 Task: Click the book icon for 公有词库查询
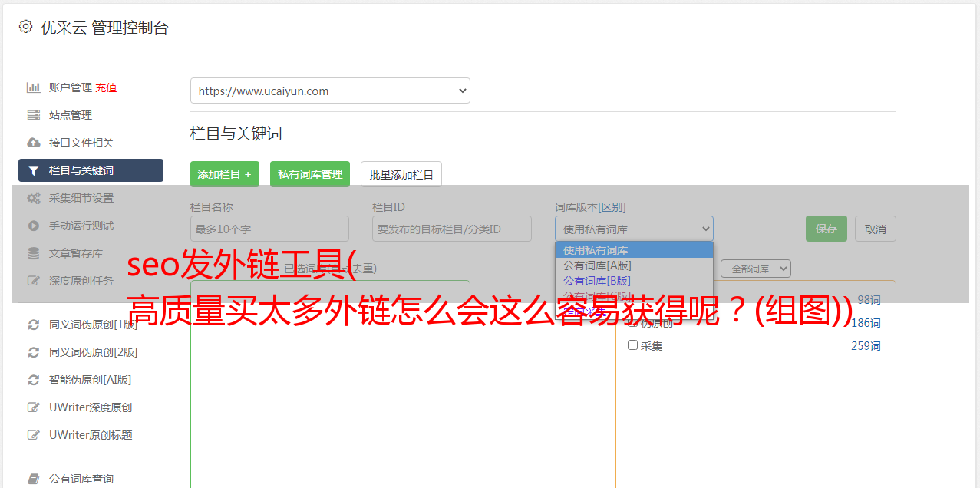(33, 479)
